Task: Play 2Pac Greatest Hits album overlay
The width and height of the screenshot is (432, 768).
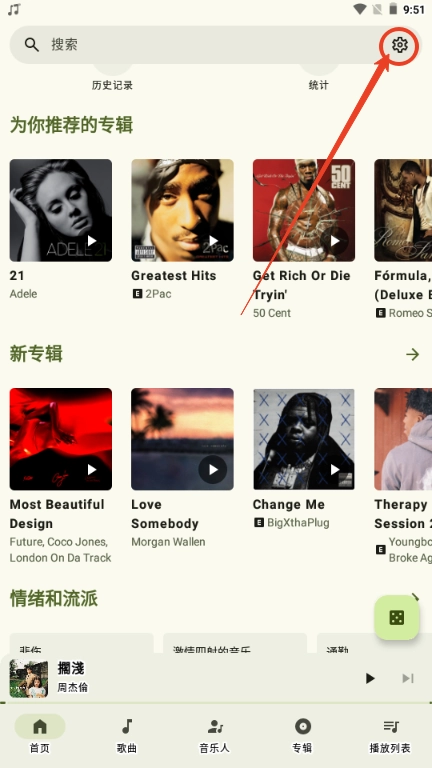Action: tap(213, 240)
